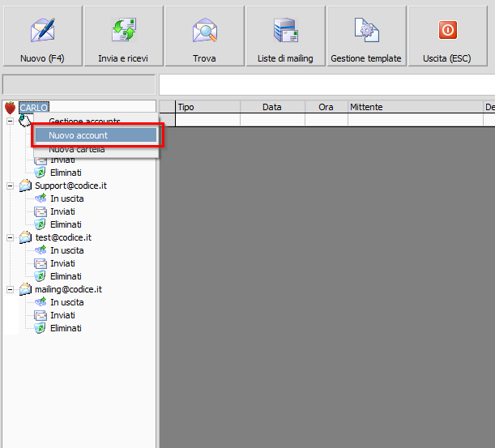Click In uscita icon under mailing@codice.it
This screenshot has height=448, width=495.
(x=41, y=302)
